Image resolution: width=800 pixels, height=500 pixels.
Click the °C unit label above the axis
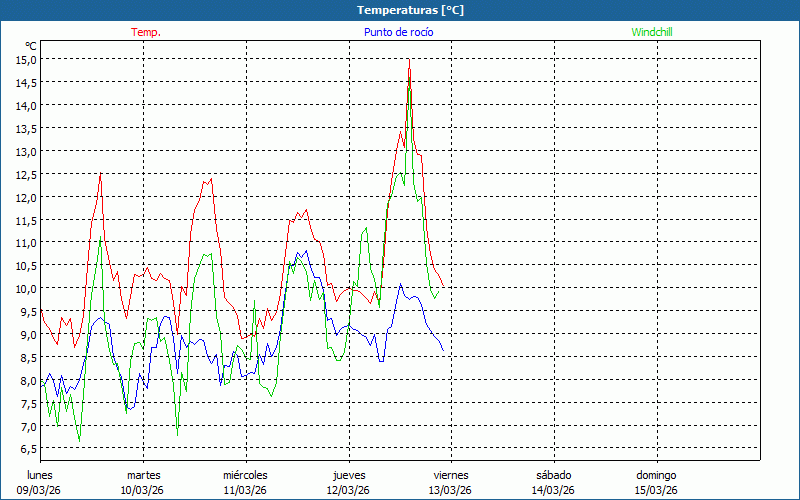[31, 46]
